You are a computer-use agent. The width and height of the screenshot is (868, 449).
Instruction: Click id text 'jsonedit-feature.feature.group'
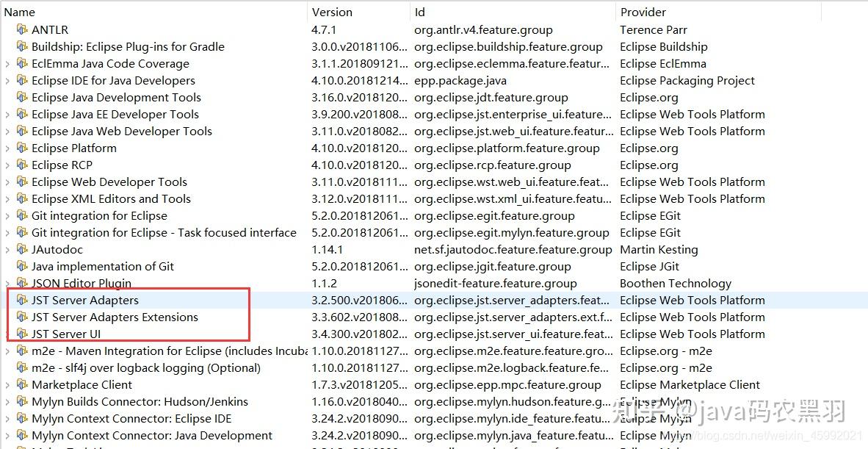pyautogui.click(x=496, y=284)
